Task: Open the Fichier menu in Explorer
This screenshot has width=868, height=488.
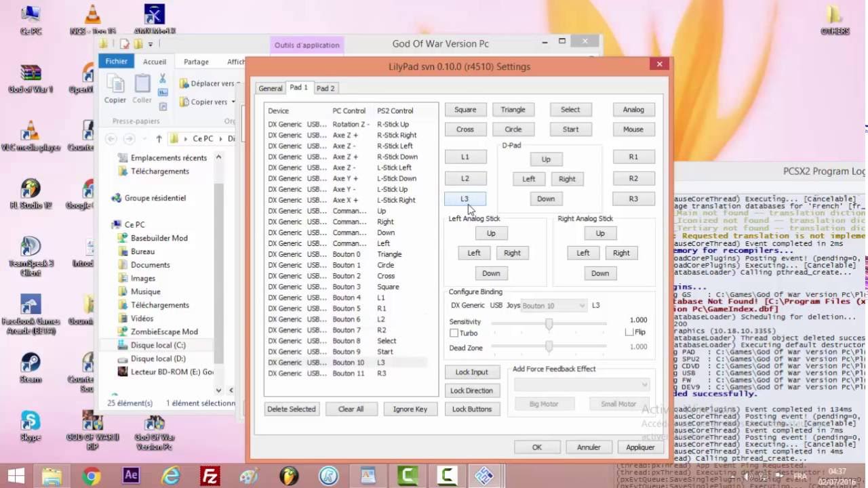Action: [x=116, y=61]
